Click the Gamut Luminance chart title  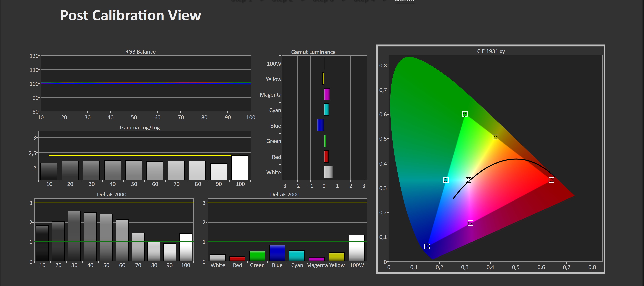click(313, 52)
